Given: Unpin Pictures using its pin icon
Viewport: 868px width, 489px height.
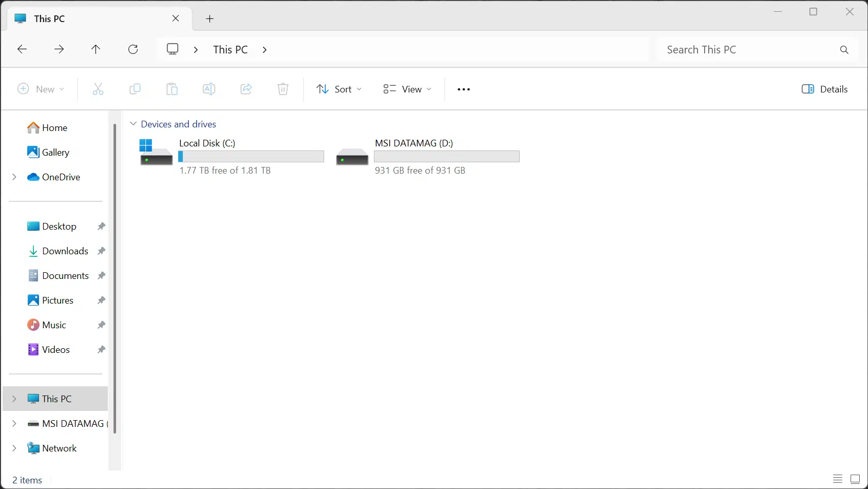Looking at the screenshot, I should (x=101, y=300).
